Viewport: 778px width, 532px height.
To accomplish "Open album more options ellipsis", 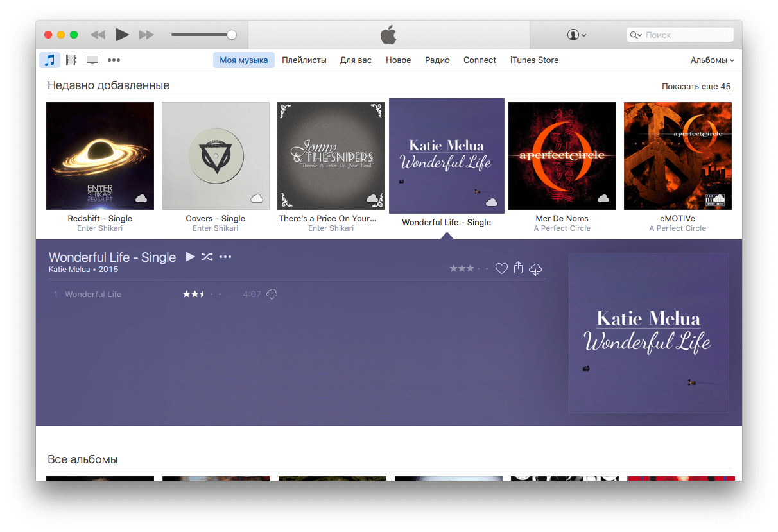I will pyautogui.click(x=225, y=257).
